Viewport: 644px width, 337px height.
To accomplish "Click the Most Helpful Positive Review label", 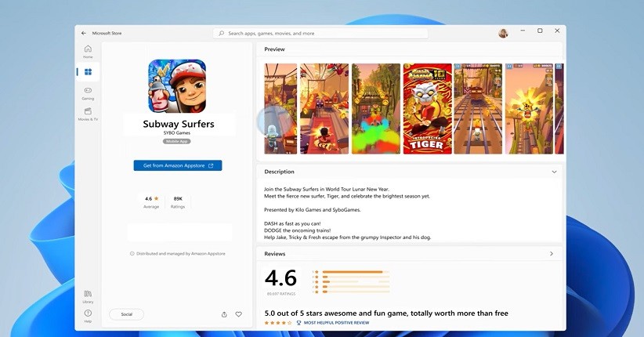I will point(336,323).
